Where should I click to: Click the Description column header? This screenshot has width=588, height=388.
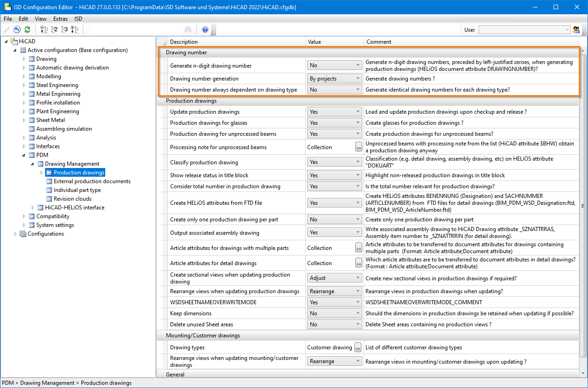click(237, 42)
